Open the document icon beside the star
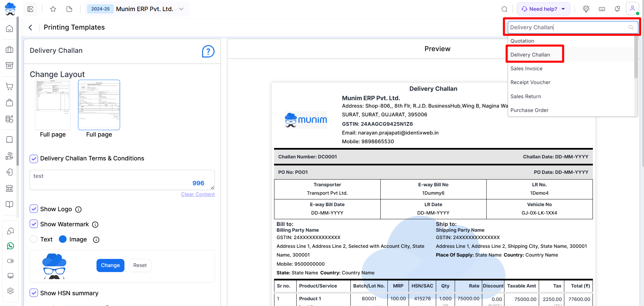 pos(69,9)
